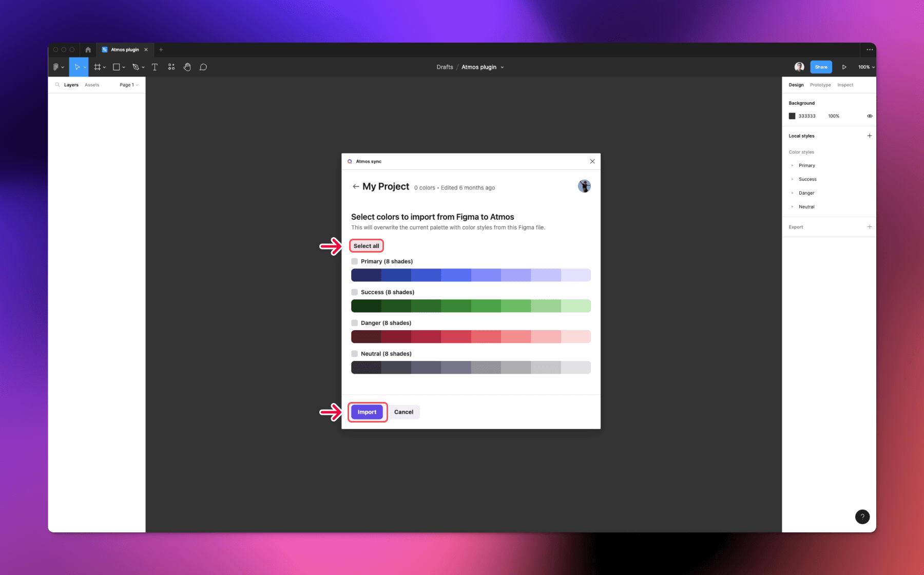Activate the Hand tool

187,67
